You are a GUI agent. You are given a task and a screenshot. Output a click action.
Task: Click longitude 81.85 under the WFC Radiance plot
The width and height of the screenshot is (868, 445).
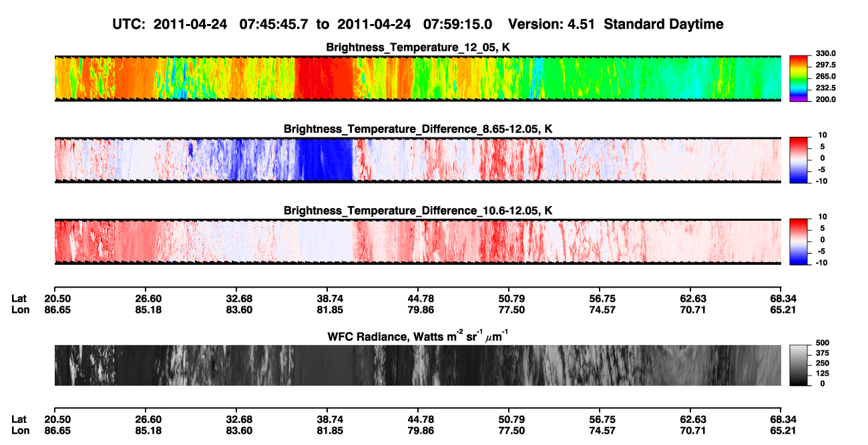(x=330, y=430)
